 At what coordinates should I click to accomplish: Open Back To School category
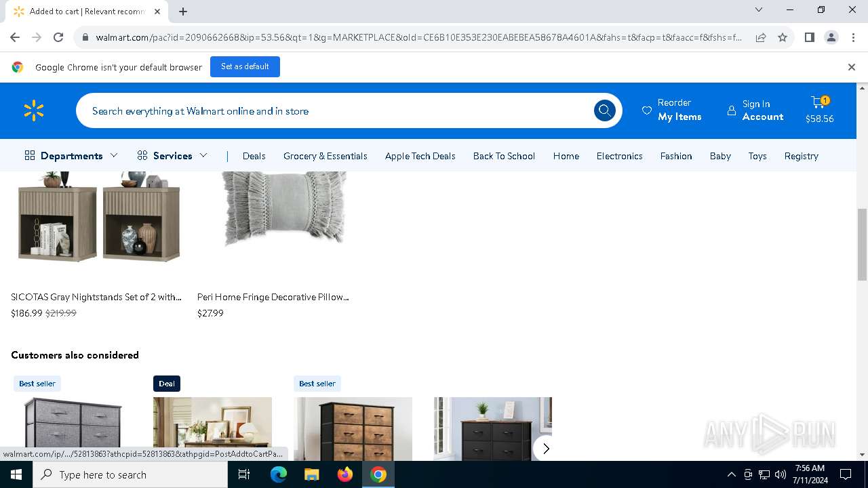tap(504, 156)
